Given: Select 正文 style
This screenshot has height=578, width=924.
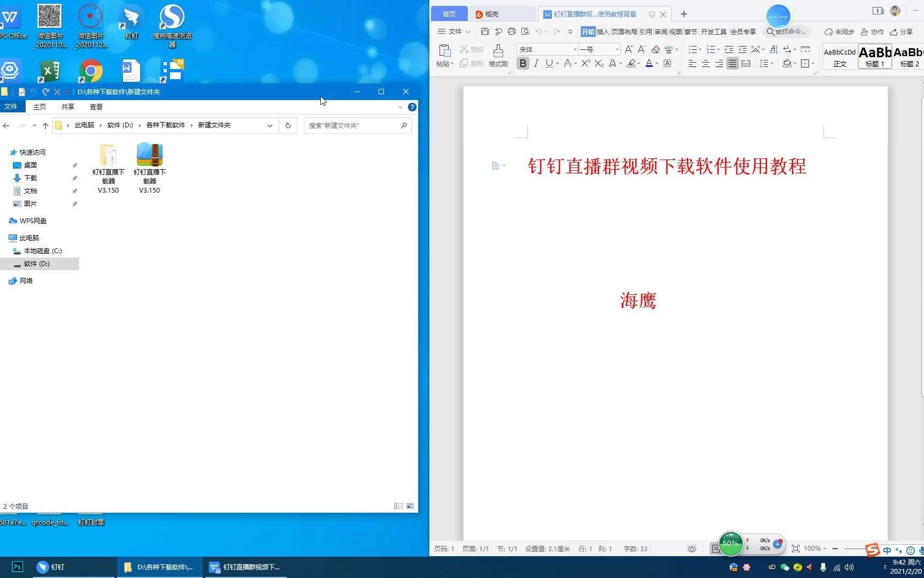Looking at the screenshot, I should [840, 56].
